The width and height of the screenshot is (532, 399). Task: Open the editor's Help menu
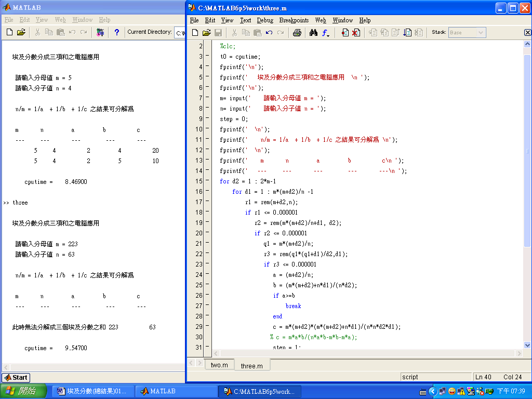coord(365,20)
